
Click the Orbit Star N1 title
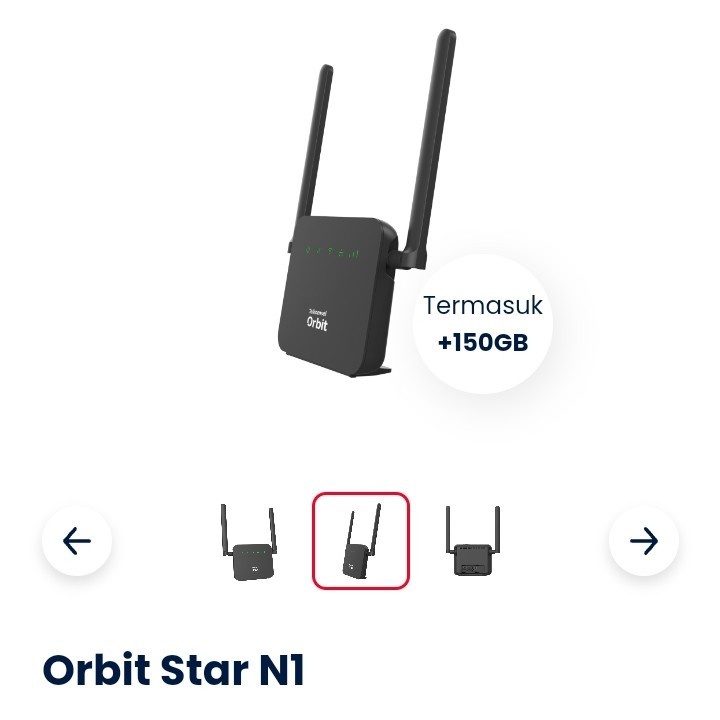[173, 669]
